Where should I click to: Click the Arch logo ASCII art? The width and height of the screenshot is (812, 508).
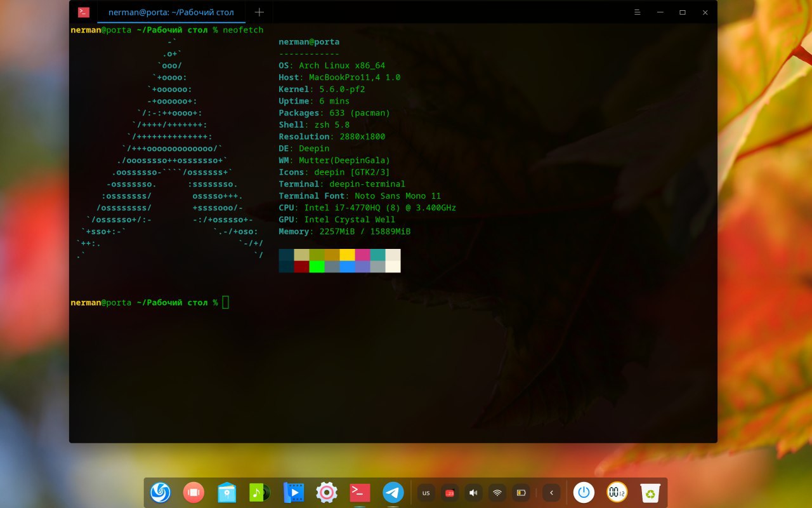point(169,149)
